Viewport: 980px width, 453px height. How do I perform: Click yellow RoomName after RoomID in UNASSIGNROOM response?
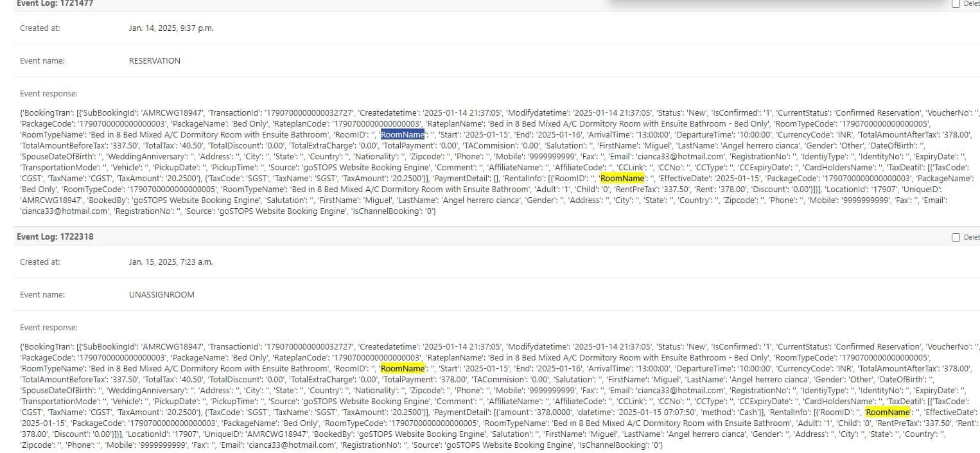click(402, 369)
